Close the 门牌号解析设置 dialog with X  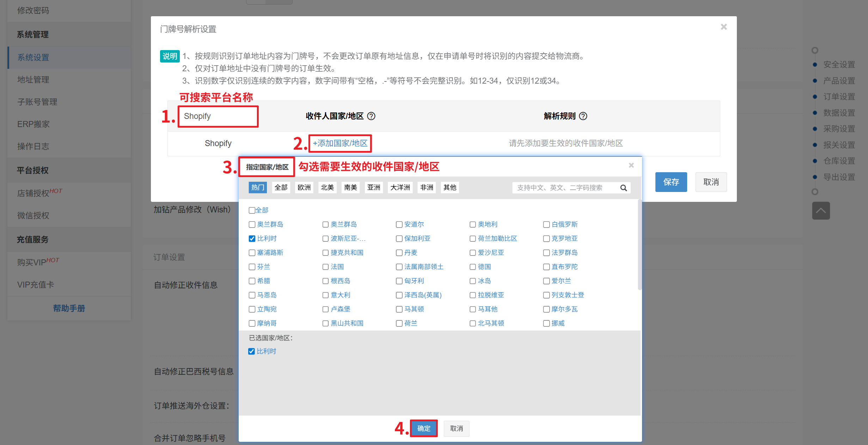pyautogui.click(x=724, y=27)
